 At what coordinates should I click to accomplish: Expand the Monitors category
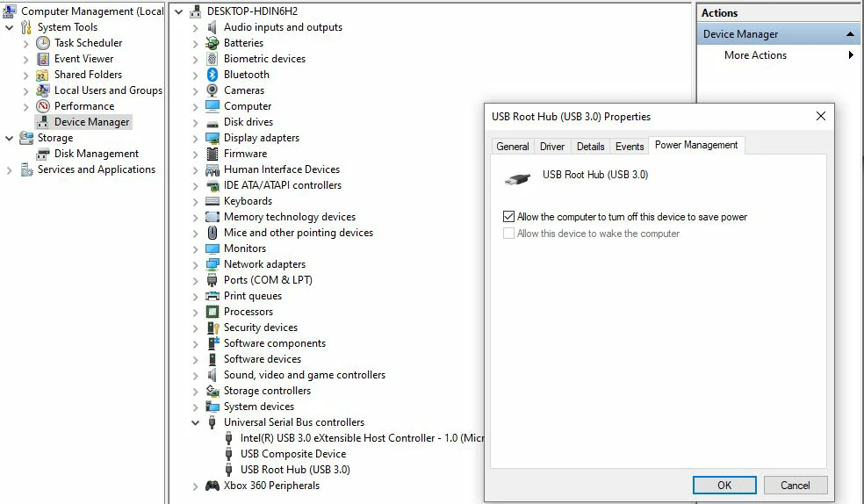pyautogui.click(x=195, y=249)
